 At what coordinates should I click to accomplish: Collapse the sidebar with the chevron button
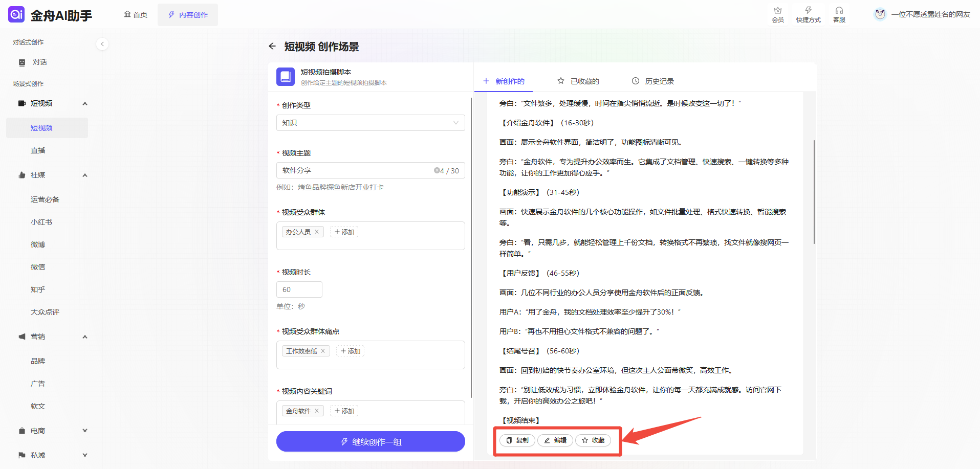[102, 44]
